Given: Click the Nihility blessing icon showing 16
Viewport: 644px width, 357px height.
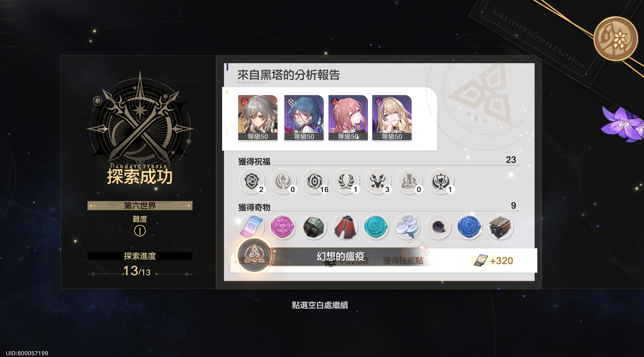Looking at the screenshot, I should coord(314,181).
